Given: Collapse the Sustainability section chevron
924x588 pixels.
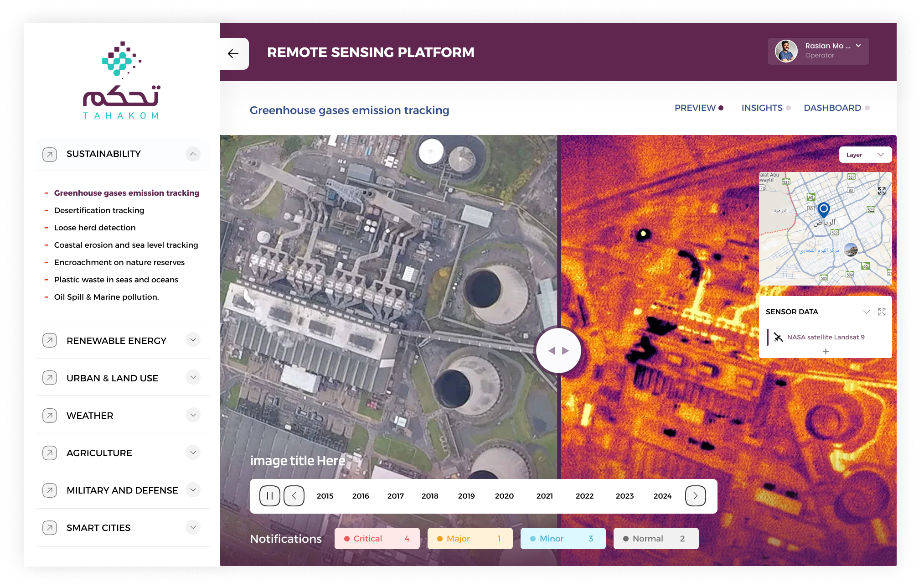Looking at the screenshot, I should 193,154.
